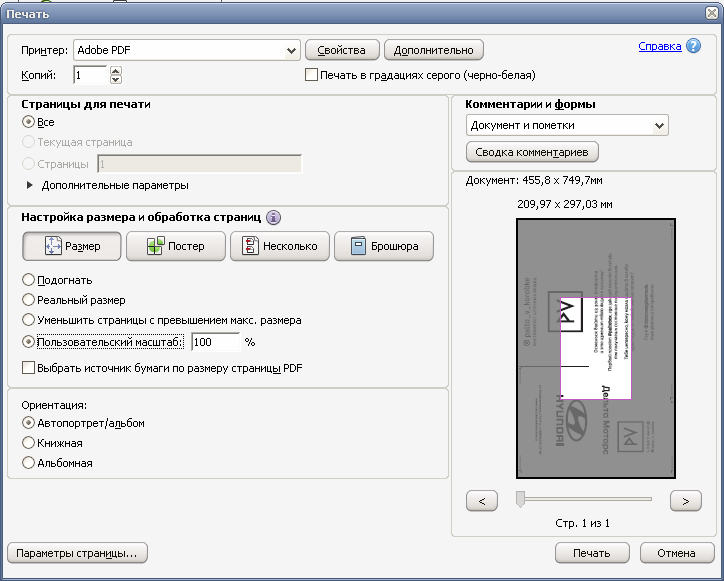Choose the Actual size (Реальный размер) radio option
The height and width of the screenshot is (581, 724).
pos(28,300)
